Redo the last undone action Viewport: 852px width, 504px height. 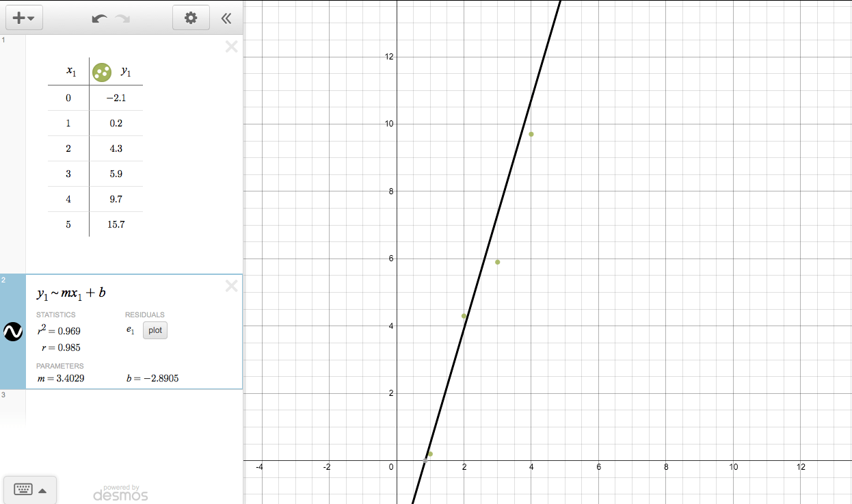pyautogui.click(x=123, y=18)
